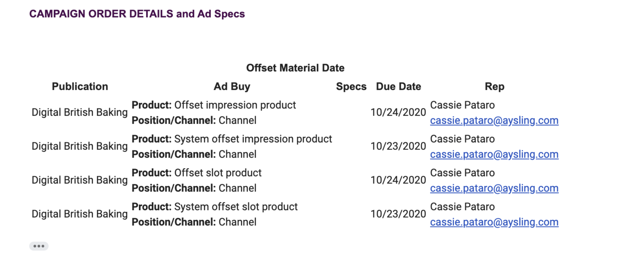644x270 pixels.
Task: Select the Rep column header
Action: 494,86
